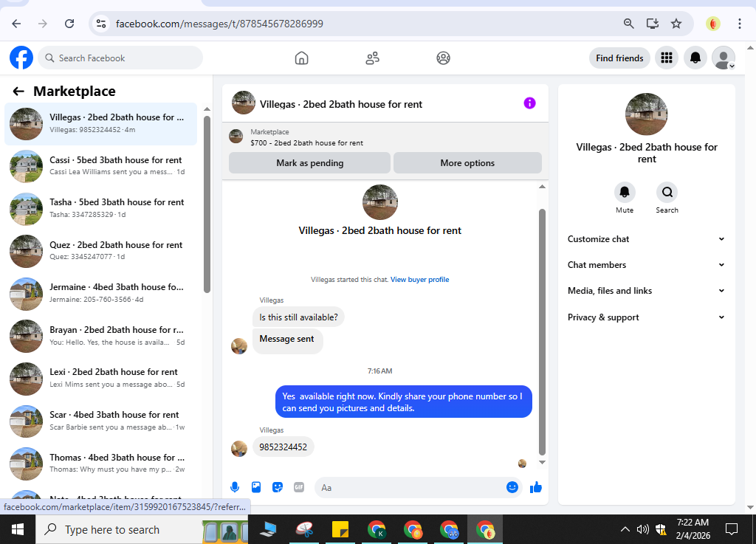Choose a sticker for the message
Viewport: 756px width, 544px height.
[278, 487]
